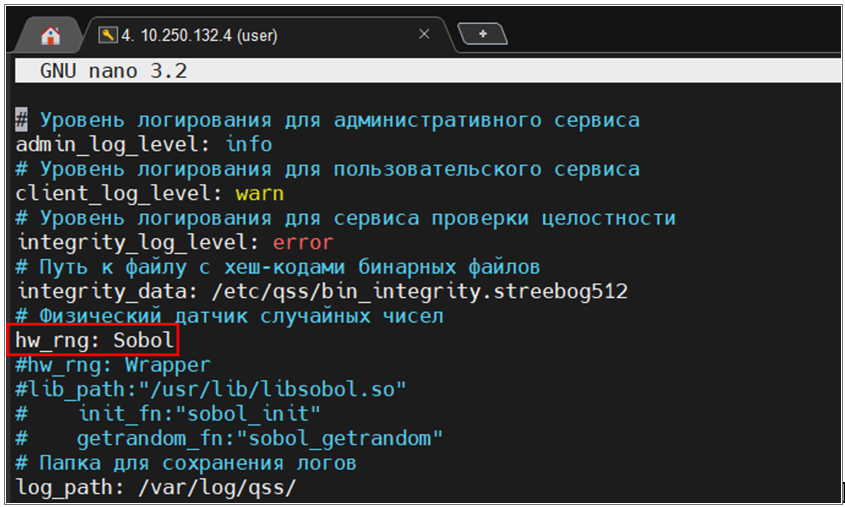
Task: Click the commented '#hw_rng: Wrapper' line
Action: 112,365
